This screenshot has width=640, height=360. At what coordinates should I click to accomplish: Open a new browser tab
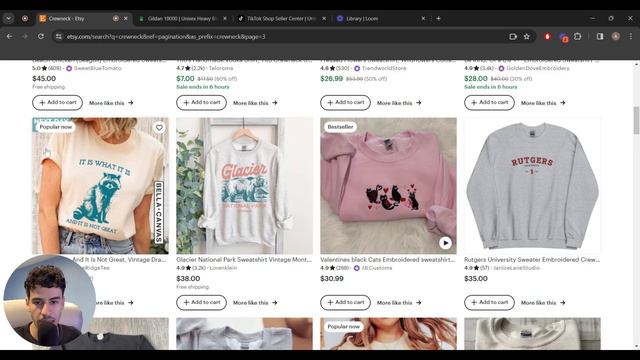(x=438, y=18)
